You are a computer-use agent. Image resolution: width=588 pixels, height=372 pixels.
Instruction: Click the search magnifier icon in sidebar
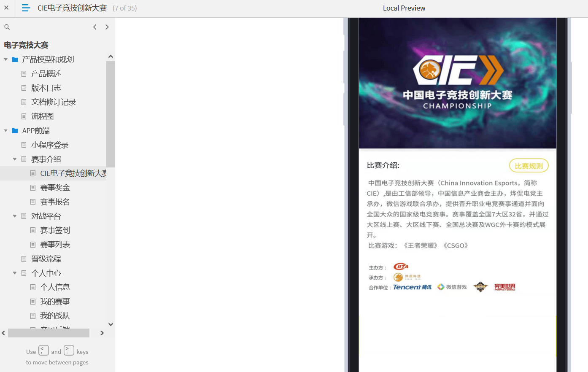click(7, 27)
